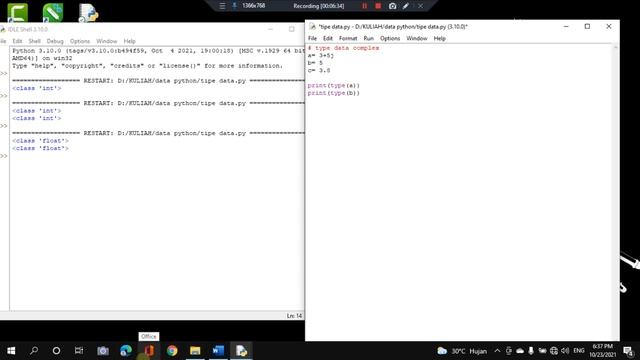Switch ENG input language indicator
640x360 pixels.
click(578, 351)
